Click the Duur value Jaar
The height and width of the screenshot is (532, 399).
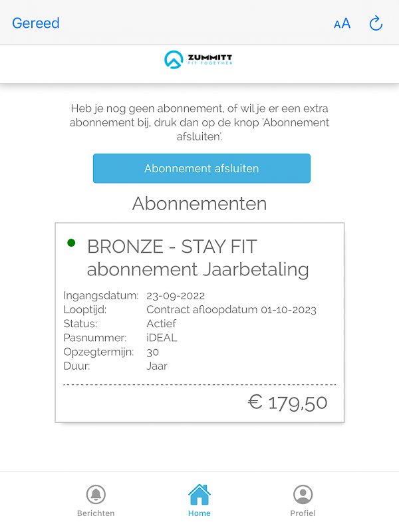pyautogui.click(x=157, y=366)
